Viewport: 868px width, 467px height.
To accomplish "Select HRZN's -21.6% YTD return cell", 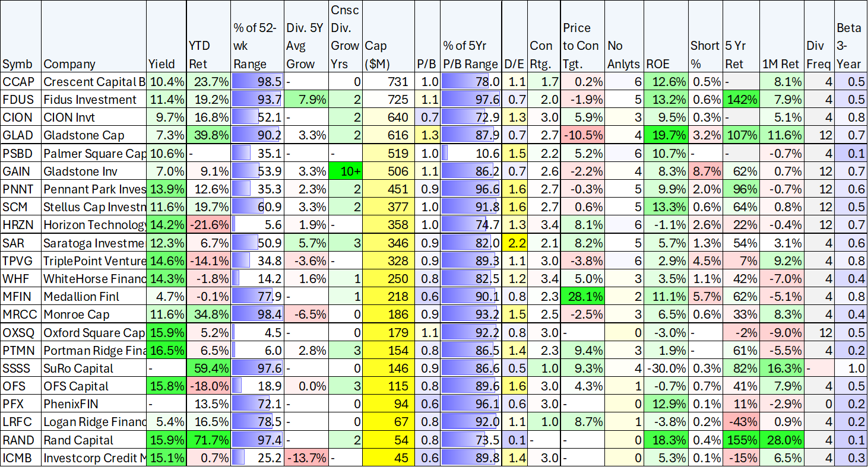I will click(x=208, y=225).
